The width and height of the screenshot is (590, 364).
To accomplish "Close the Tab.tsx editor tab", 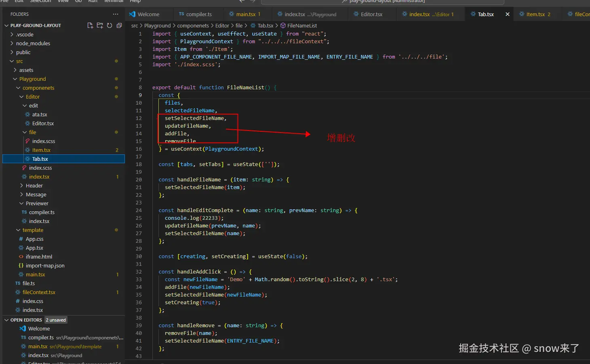I will (508, 14).
